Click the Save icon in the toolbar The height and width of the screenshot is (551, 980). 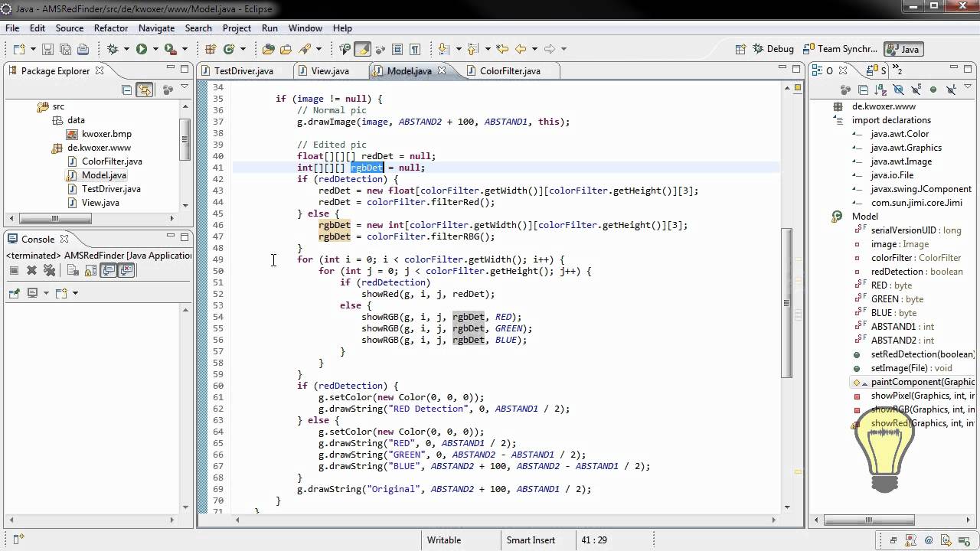pos(47,49)
